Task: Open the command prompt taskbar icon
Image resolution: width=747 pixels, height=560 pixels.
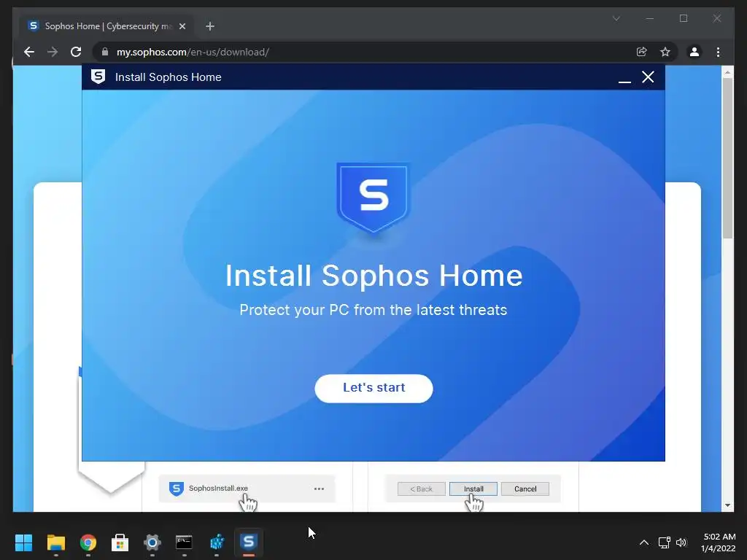Action: 185,542
